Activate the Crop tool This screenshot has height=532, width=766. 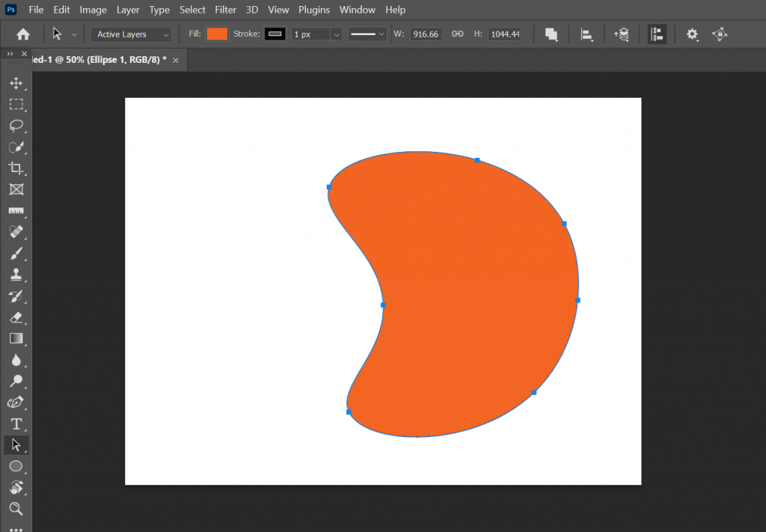click(16, 168)
